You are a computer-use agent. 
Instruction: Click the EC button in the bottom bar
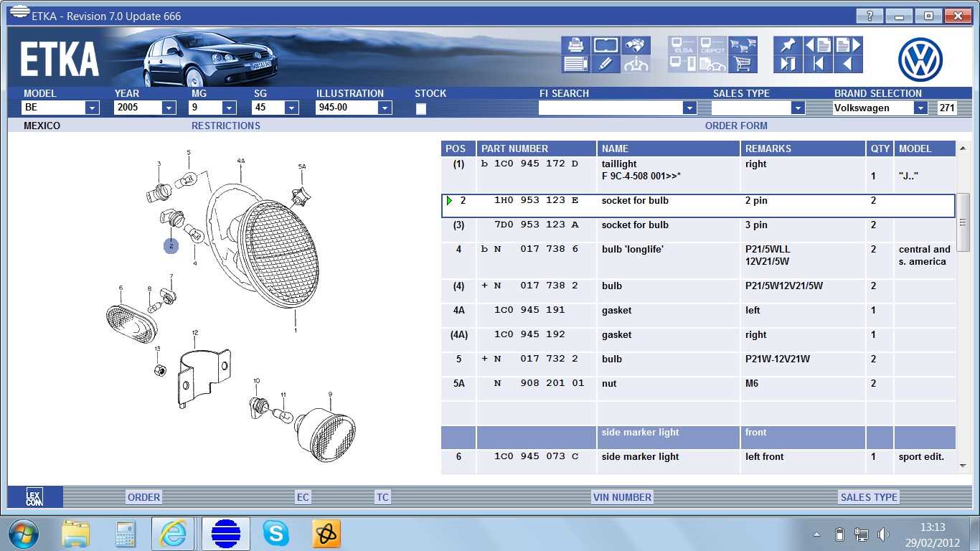(303, 497)
